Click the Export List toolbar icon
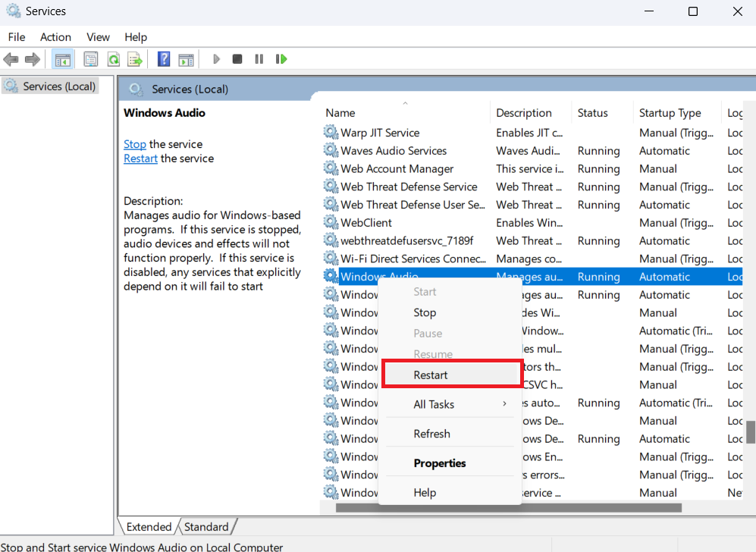 point(135,59)
